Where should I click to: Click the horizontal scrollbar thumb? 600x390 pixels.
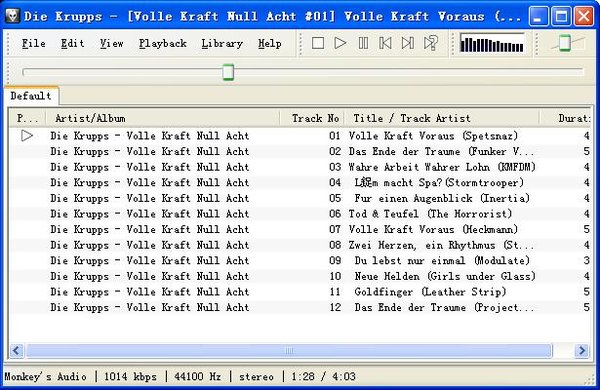[289, 350]
